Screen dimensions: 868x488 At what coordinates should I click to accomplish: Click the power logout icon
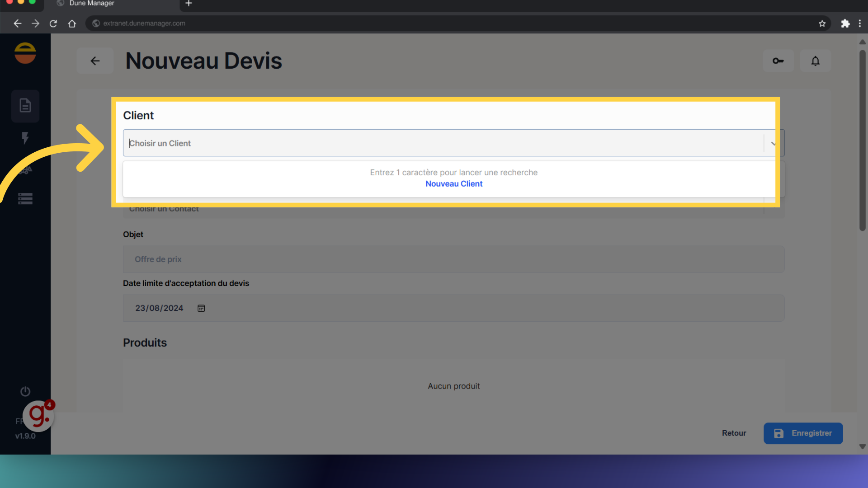point(25,391)
